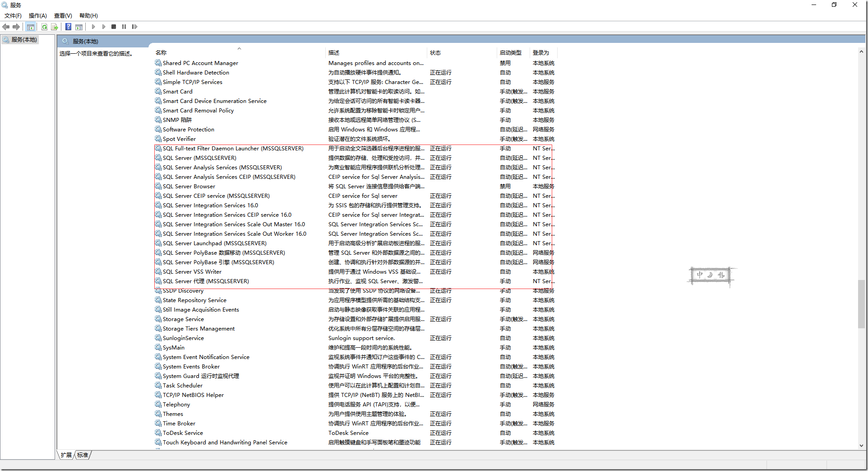Viewport: 868px width, 471px height.
Task: Click the Forward arrow in toolbar
Action: tap(16, 27)
